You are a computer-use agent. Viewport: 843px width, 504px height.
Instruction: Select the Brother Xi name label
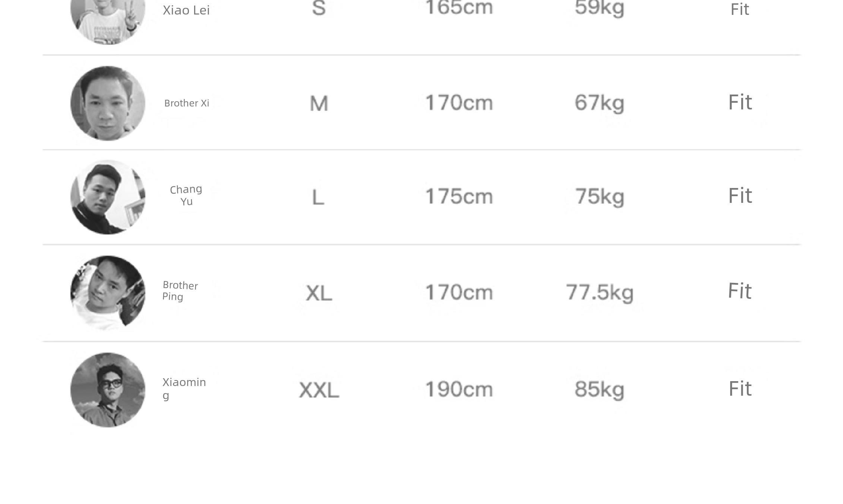pos(187,103)
